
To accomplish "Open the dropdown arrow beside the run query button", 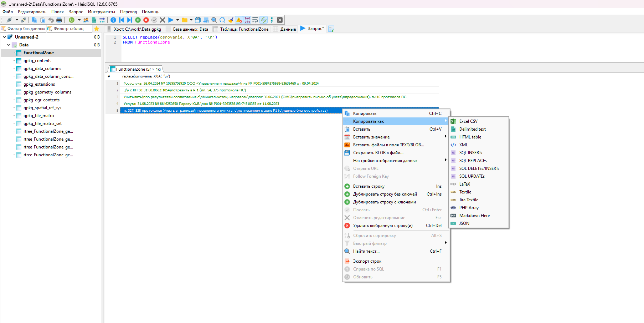I will pos(177,20).
